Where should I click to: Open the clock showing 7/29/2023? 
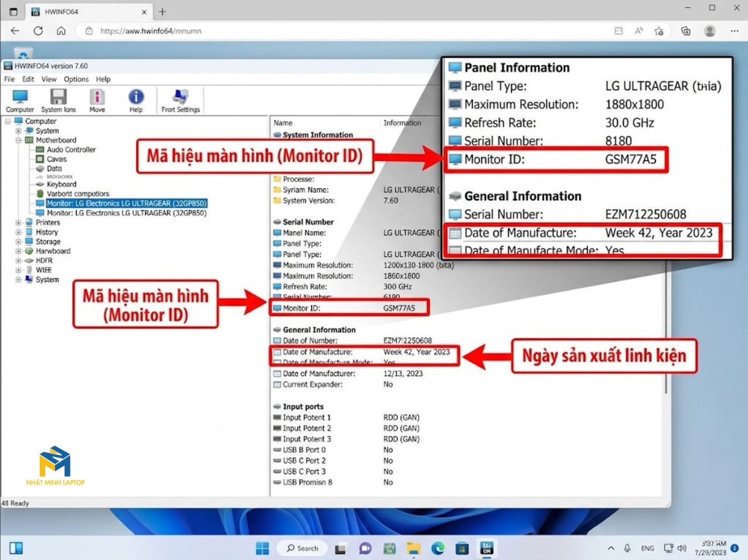coord(710,548)
